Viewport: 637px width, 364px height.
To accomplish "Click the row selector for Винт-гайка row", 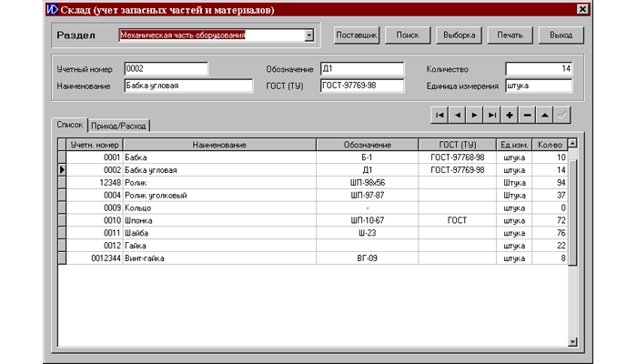I will click(x=62, y=258).
